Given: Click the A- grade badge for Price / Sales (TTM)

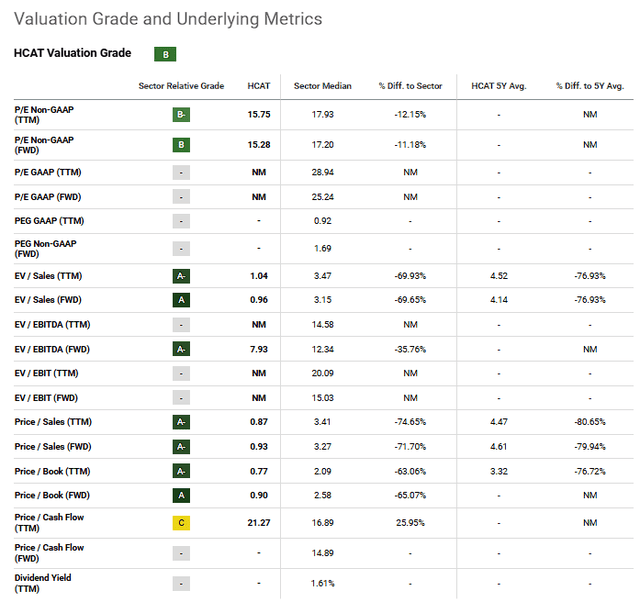Looking at the screenshot, I should pos(181,421).
